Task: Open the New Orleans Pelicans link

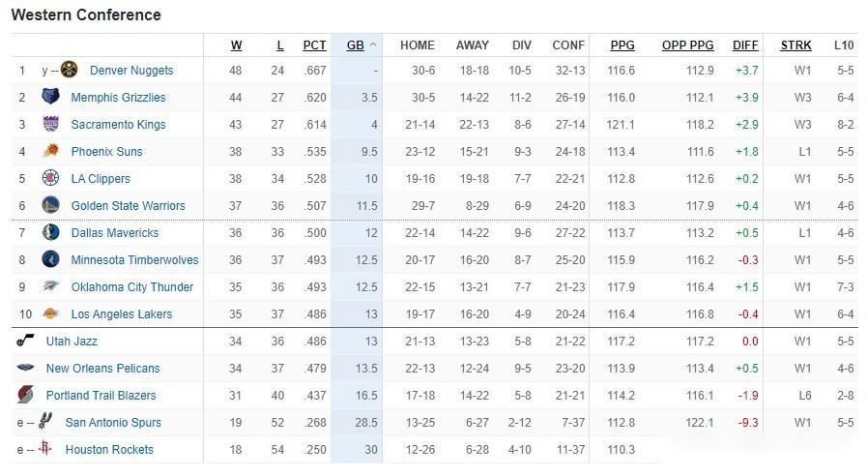Action: [x=102, y=369]
